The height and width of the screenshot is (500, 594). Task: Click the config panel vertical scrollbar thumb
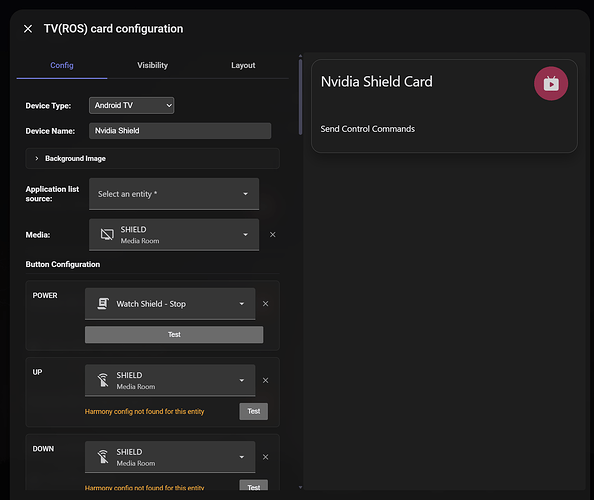(300, 97)
